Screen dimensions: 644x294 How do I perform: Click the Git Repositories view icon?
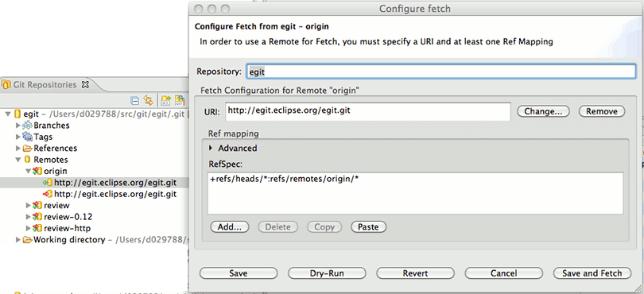coord(6,84)
